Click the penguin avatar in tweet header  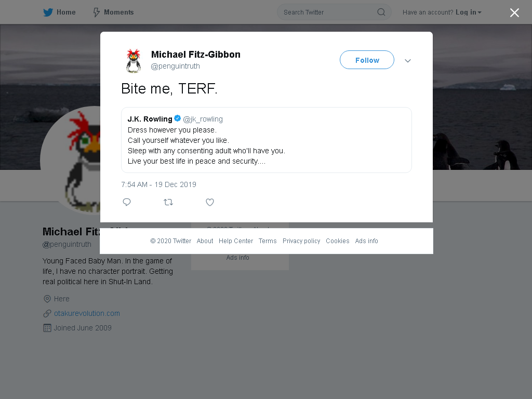[x=134, y=61]
